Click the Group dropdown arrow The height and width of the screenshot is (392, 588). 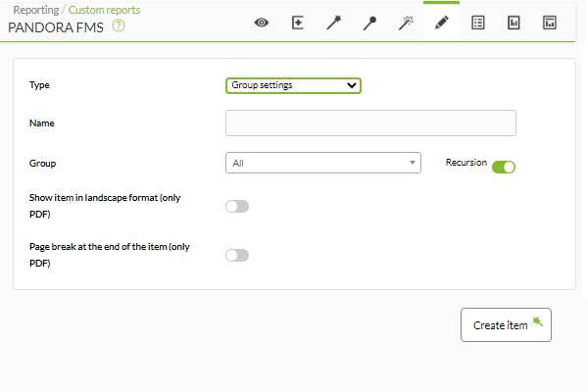[x=413, y=163]
